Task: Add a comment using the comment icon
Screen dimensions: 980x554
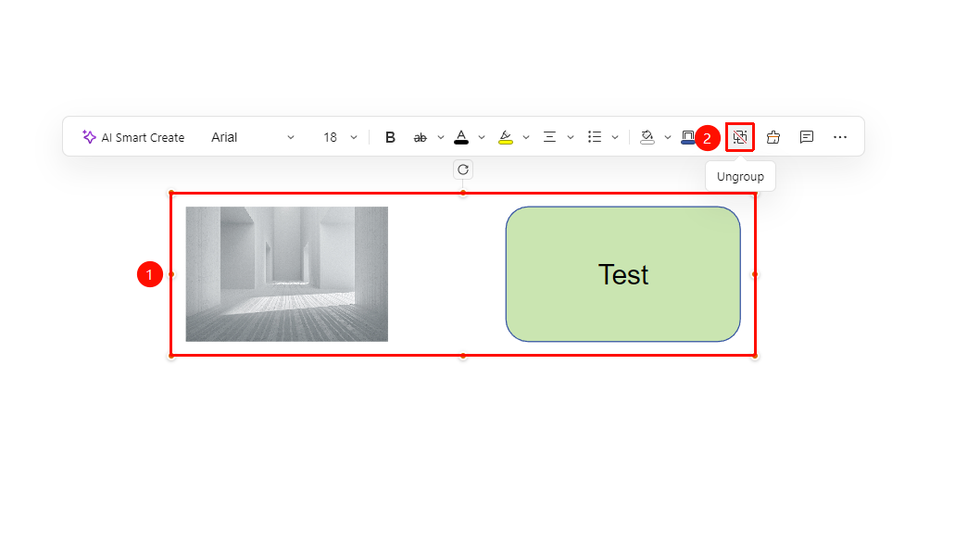Action: point(807,137)
